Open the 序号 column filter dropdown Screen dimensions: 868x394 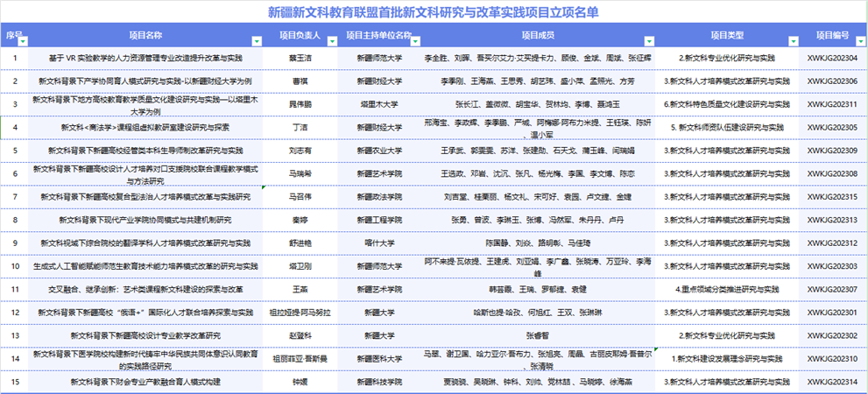pos(20,41)
